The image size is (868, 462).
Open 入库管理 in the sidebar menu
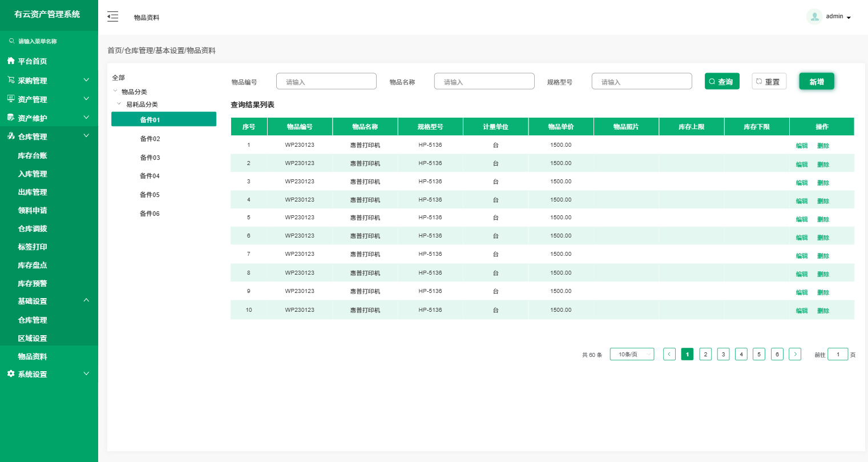coord(33,174)
